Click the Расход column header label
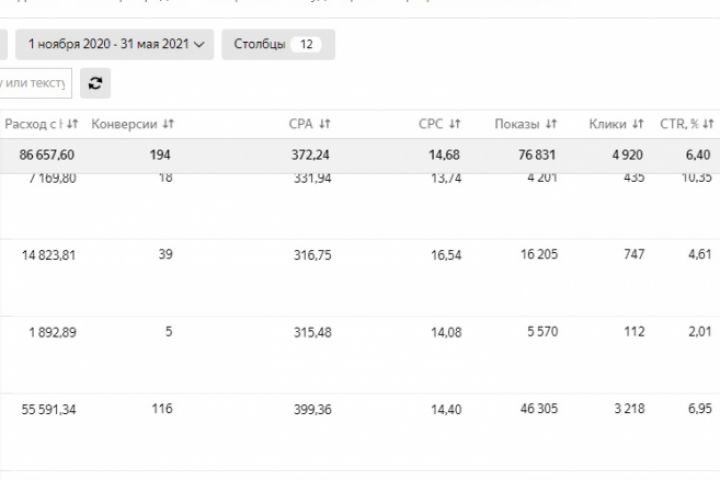 coord(35,124)
